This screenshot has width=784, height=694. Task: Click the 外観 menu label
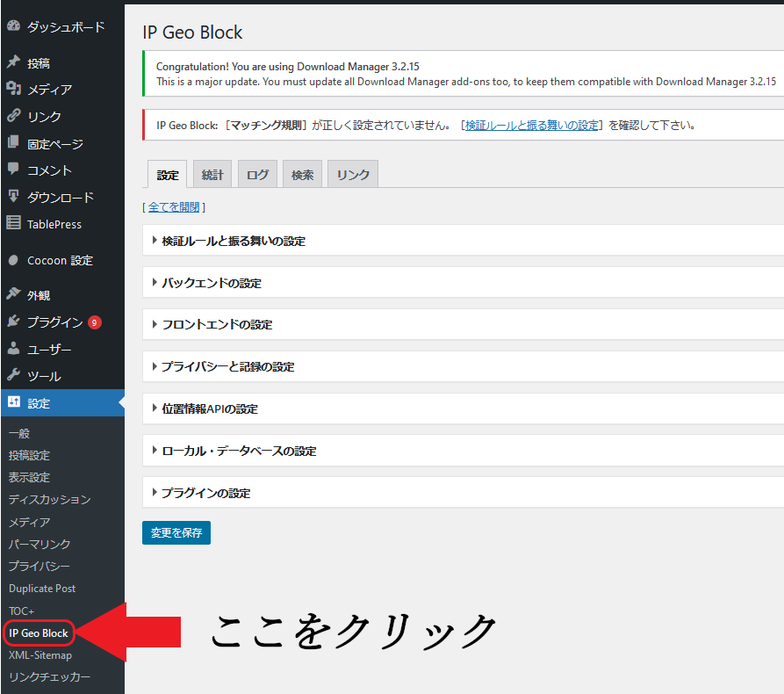pyautogui.click(x=39, y=295)
